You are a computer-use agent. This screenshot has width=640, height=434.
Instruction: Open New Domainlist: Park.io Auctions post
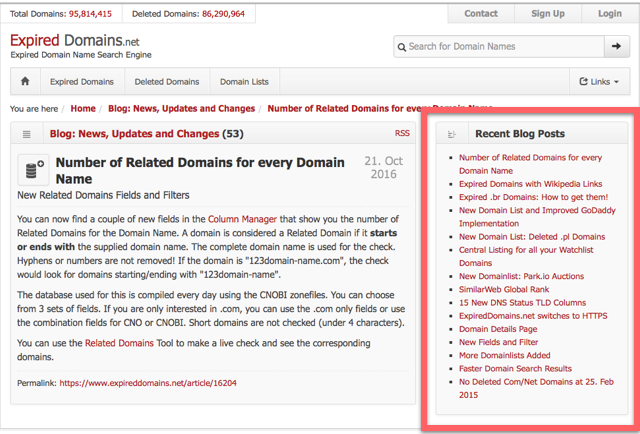(x=521, y=276)
